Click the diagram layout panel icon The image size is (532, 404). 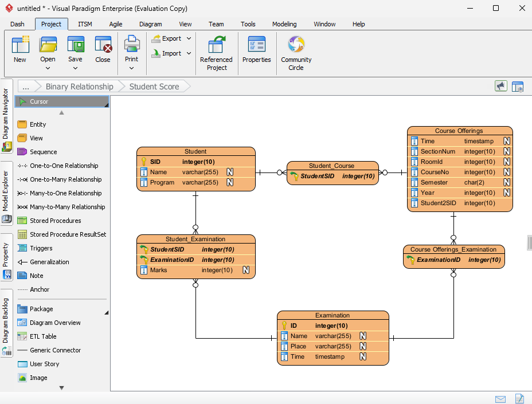(518, 87)
